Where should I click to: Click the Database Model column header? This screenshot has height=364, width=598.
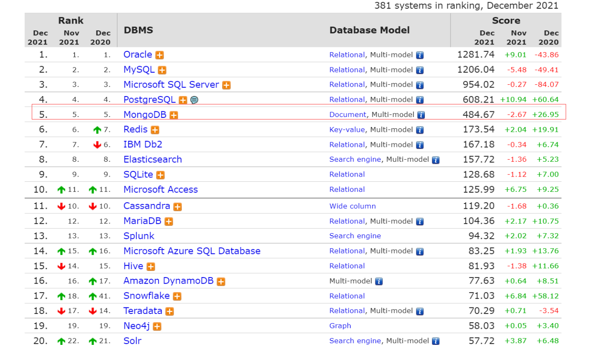tap(369, 30)
